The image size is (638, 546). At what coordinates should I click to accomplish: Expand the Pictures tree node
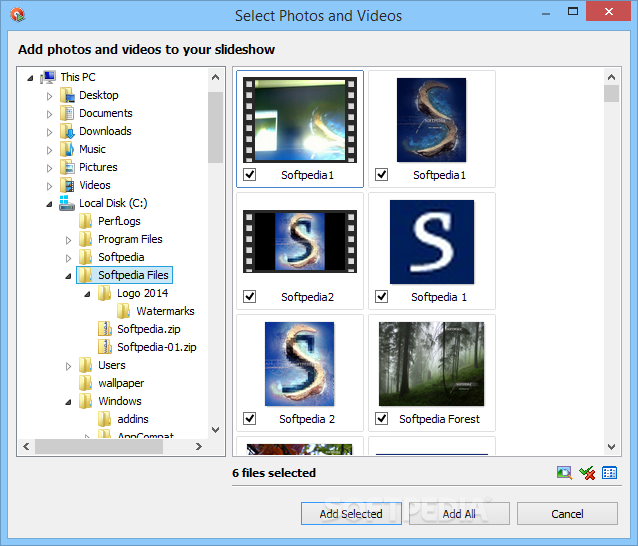49,168
